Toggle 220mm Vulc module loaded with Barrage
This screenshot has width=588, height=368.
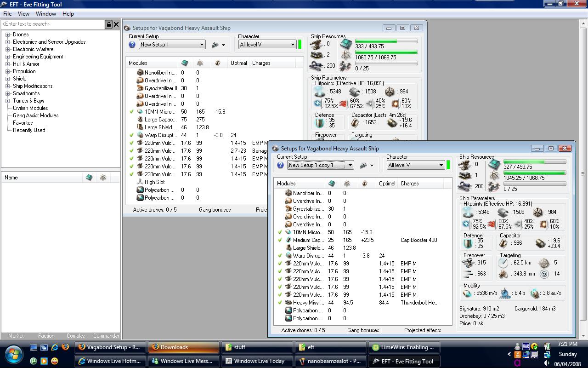tap(131, 151)
